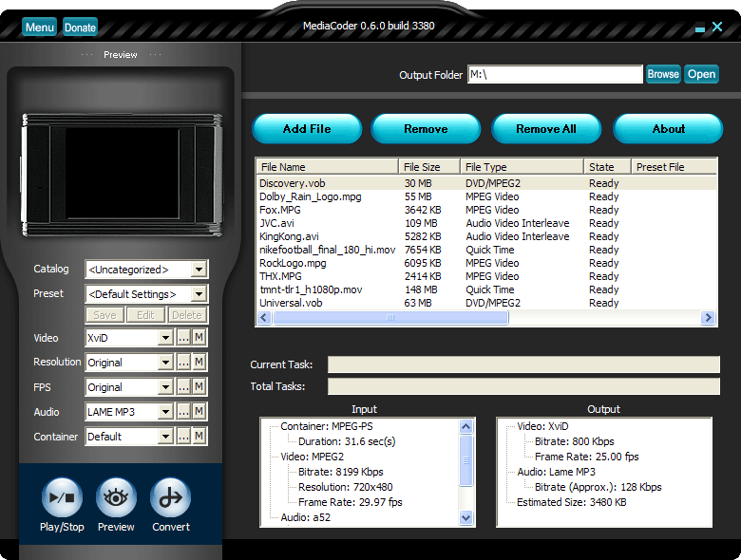Click Browse for output folder

point(663,74)
